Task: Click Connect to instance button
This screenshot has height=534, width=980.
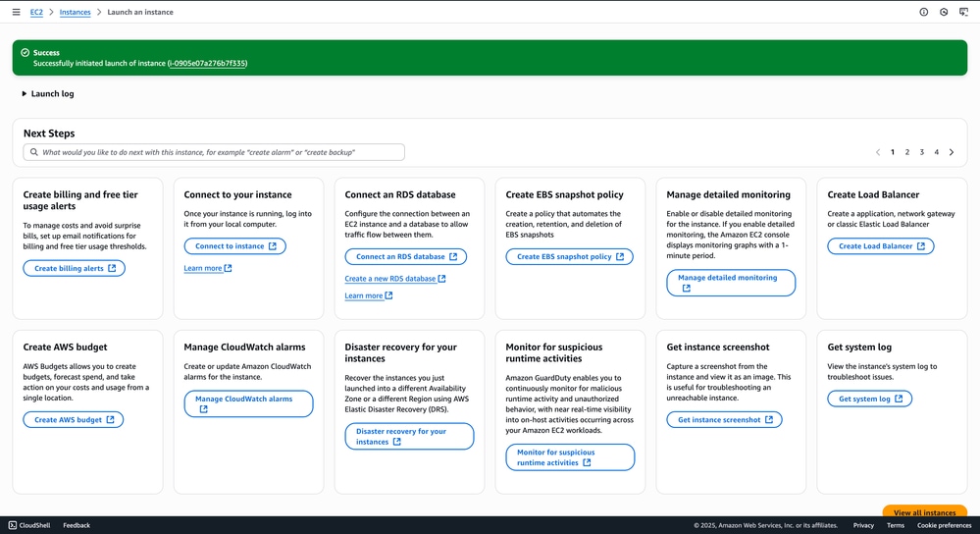Action: pyautogui.click(x=234, y=246)
